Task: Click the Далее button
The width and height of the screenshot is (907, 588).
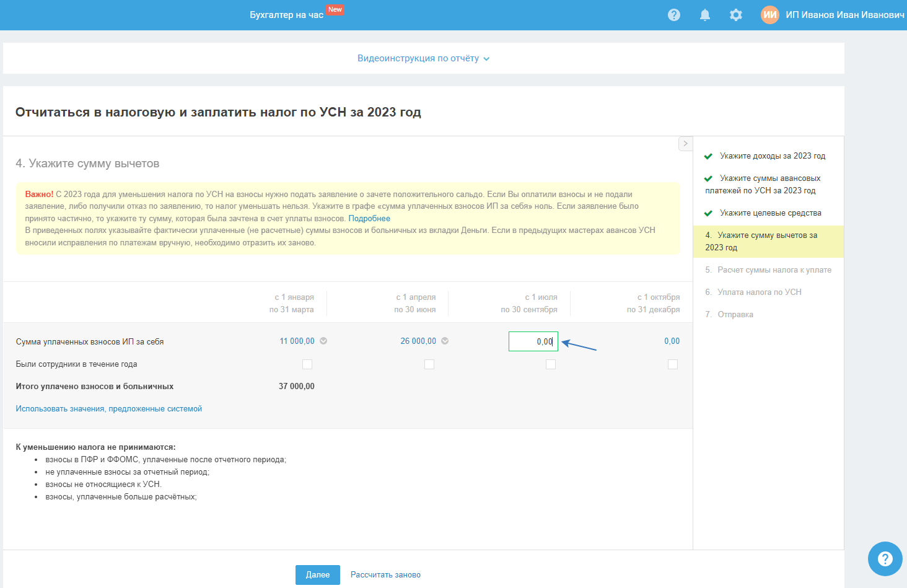Action: coord(318,575)
